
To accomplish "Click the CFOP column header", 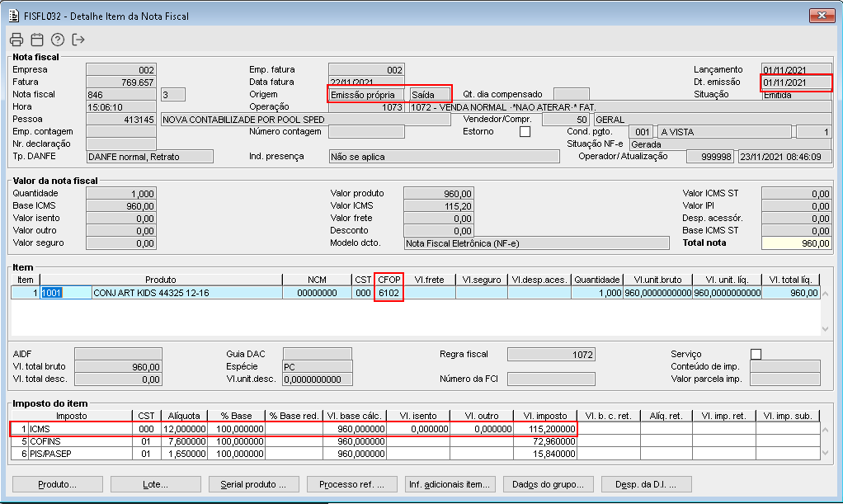I will pos(389,280).
